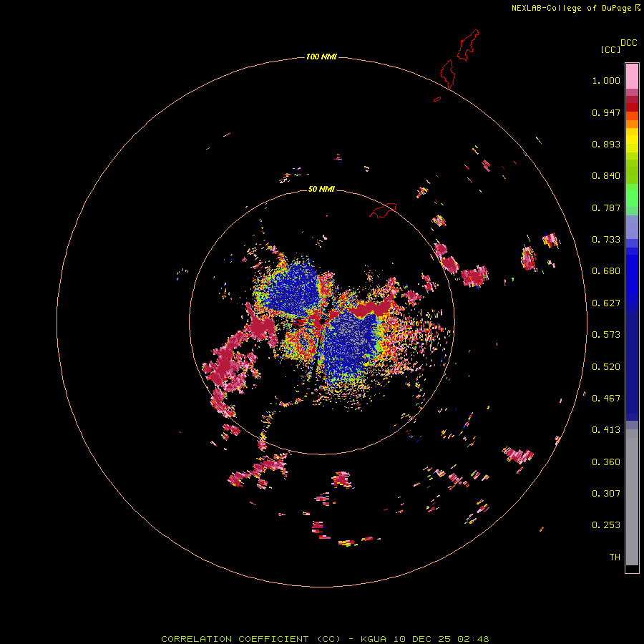Click the radar site center point
The width and height of the screenshot is (644, 644).
coord(322,321)
